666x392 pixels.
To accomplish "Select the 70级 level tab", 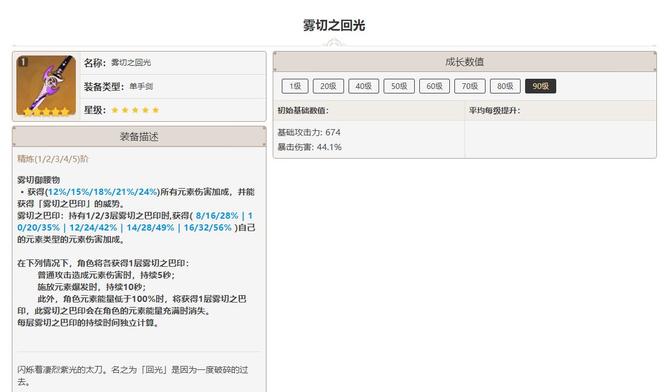I will pos(469,86).
